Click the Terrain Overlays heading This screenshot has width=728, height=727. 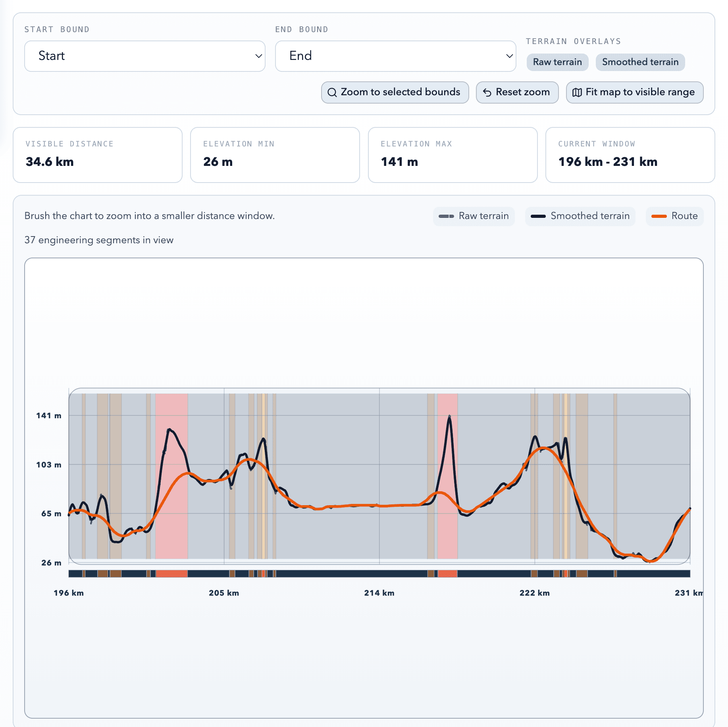pos(573,41)
